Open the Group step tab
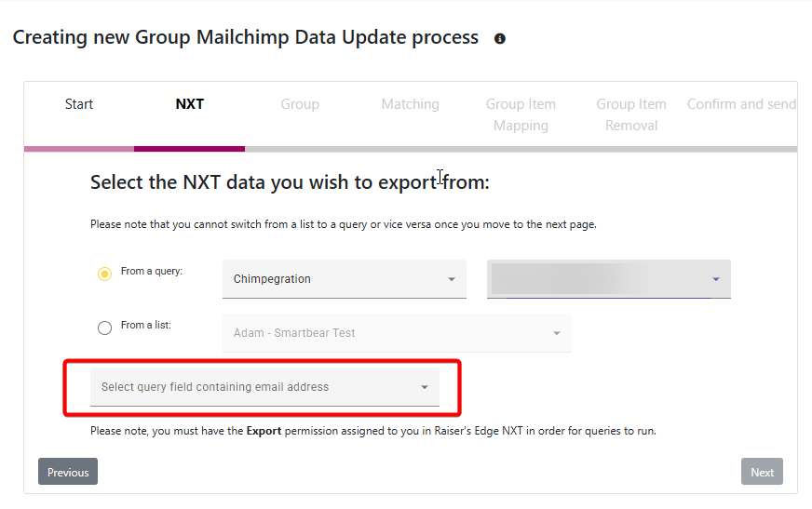Viewport: 812px width, 509px height. tap(300, 104)
